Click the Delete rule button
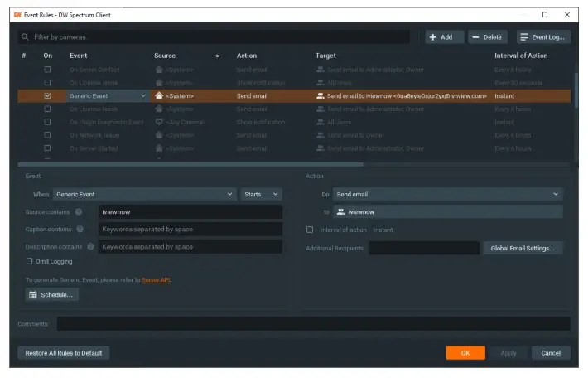The height and width of the screenshot is (378, 588). (x=488, y=37)
